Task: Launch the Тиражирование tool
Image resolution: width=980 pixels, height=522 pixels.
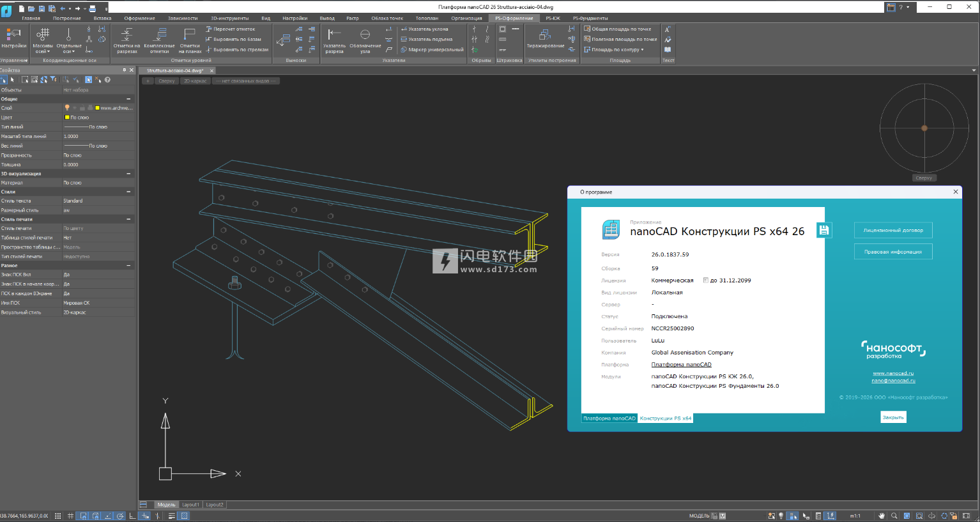Action: 545,38
